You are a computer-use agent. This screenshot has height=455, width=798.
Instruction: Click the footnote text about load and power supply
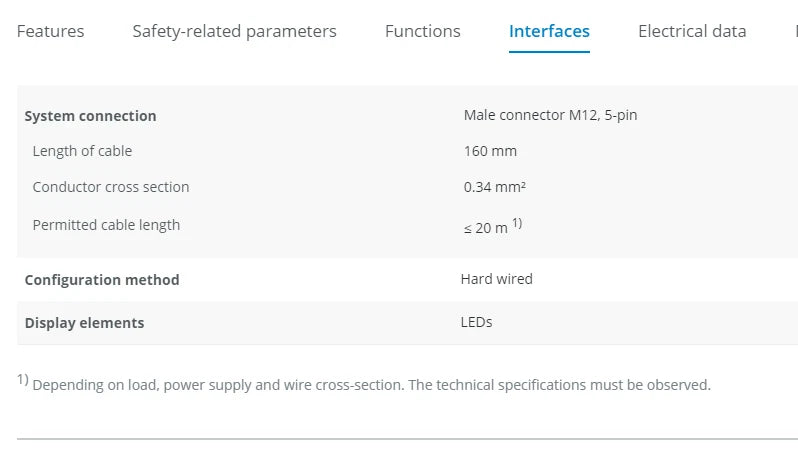pos(371,385)
